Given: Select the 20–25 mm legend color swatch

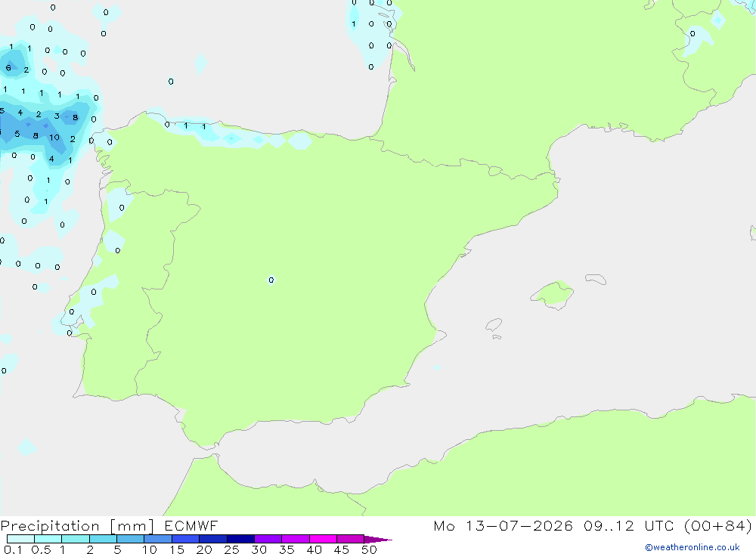Looking at the screenshot, I should (213, 539).
